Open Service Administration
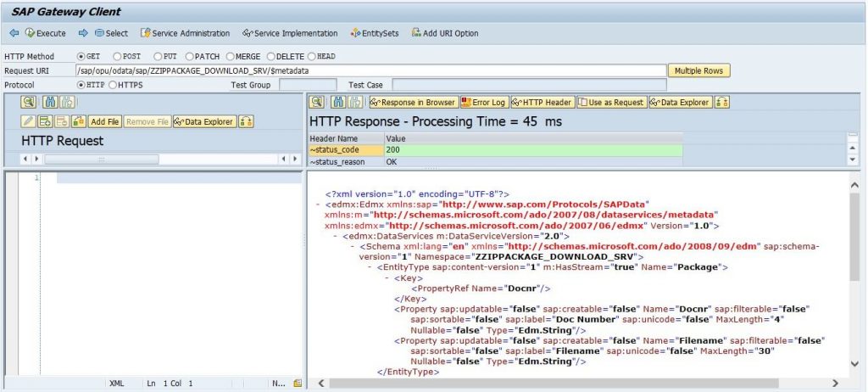Viewport: 868px width, 392px height. (x=185, y=33)
